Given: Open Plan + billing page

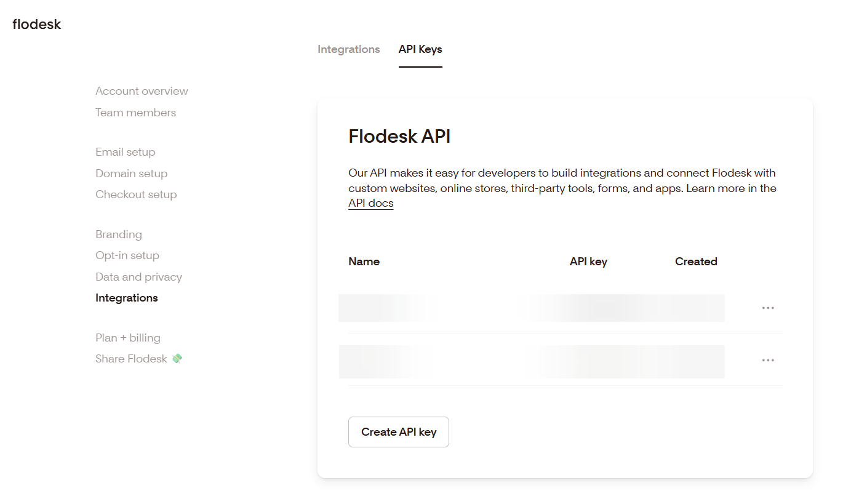Looking at the screenshot, I should pyautogui.click(x=127, y=338).
